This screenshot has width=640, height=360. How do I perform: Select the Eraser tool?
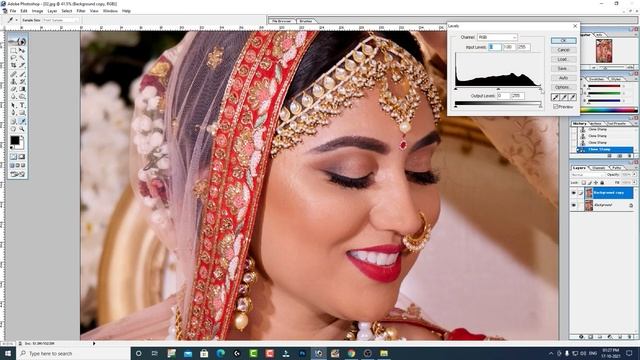pos(13,89)
